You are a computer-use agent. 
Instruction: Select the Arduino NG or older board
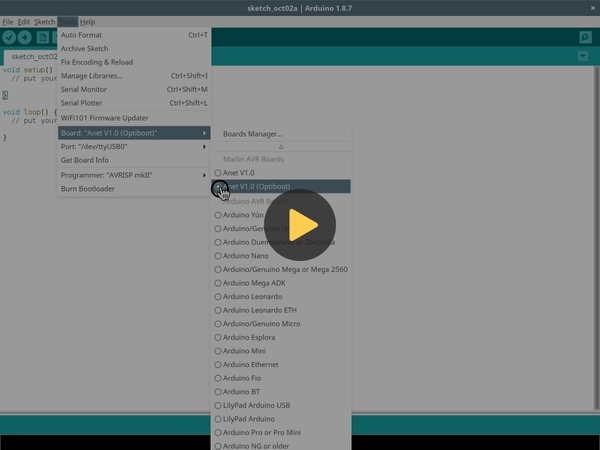[x=281, y=445]
